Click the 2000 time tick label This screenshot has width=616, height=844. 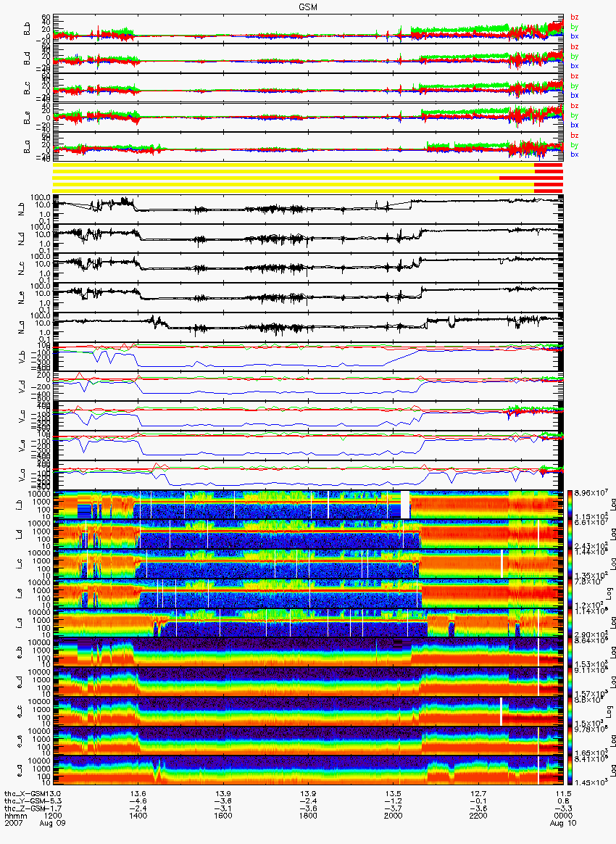[393, 816]
